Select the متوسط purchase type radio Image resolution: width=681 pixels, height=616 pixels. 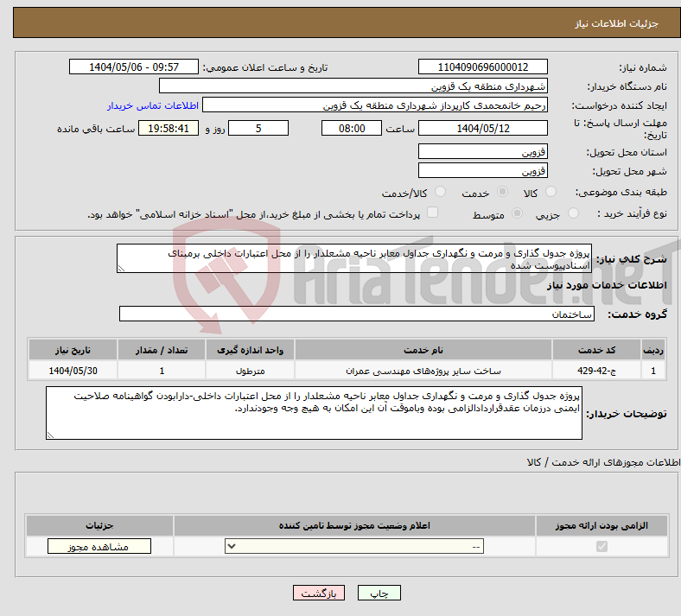[x=518, y=213]
